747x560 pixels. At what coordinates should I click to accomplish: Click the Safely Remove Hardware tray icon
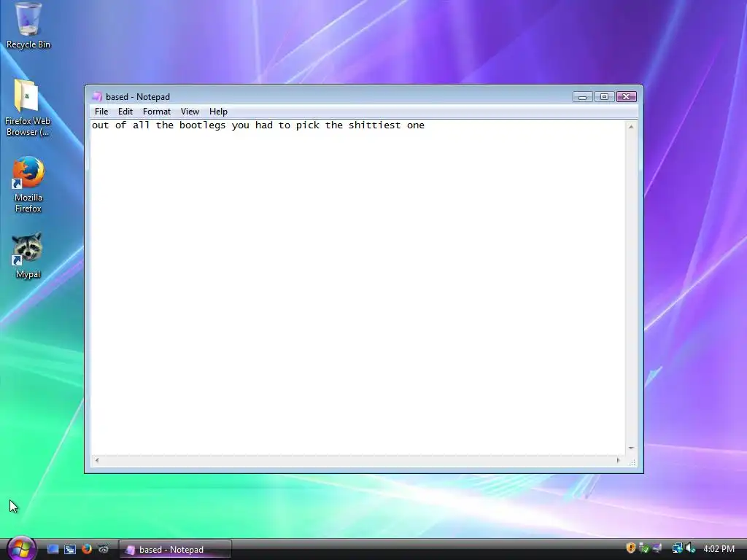[657, 548]
